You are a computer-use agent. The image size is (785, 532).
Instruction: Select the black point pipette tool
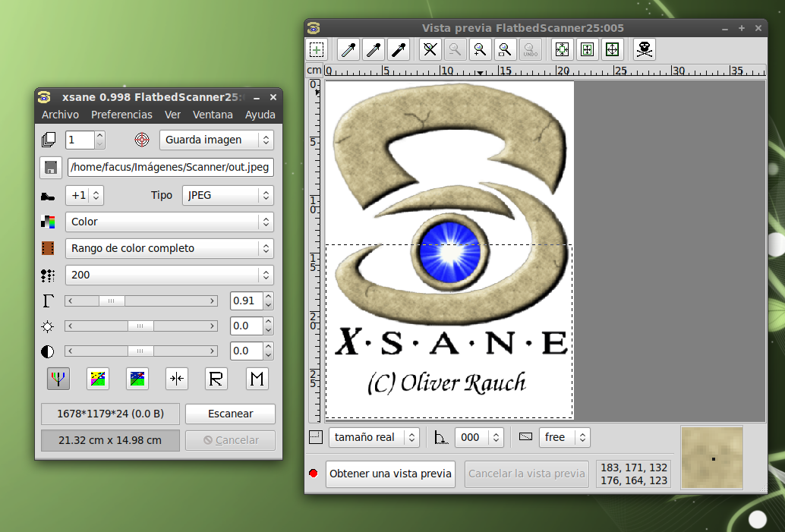tap(398, 49)
